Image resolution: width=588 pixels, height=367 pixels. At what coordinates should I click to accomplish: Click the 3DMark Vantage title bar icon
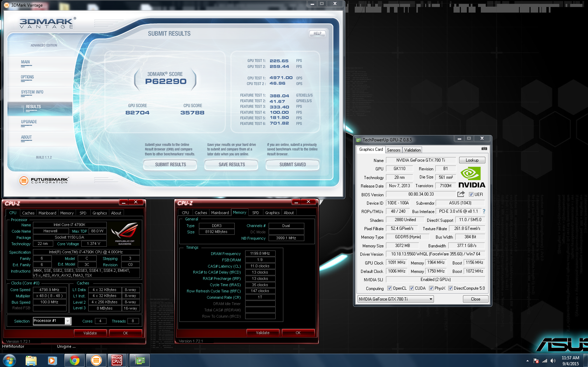7,5
